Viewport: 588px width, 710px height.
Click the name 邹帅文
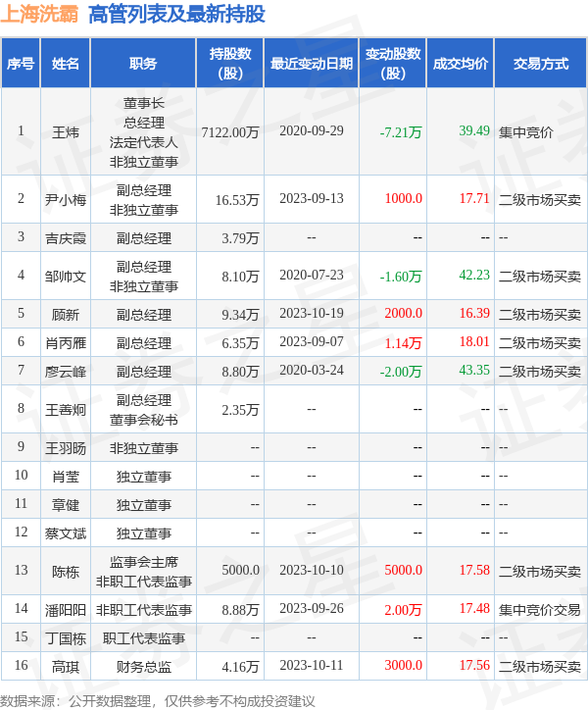tap(66, 277)
